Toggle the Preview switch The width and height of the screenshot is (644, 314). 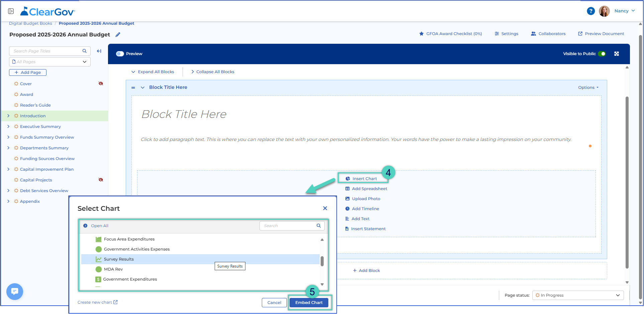click(x=120, y=54)
